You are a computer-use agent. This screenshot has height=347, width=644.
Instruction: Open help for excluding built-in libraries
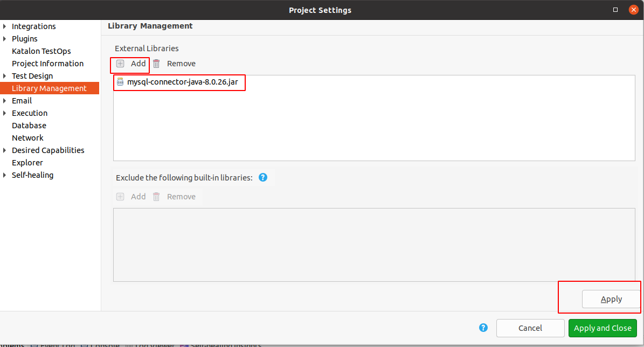click(263, 177)
